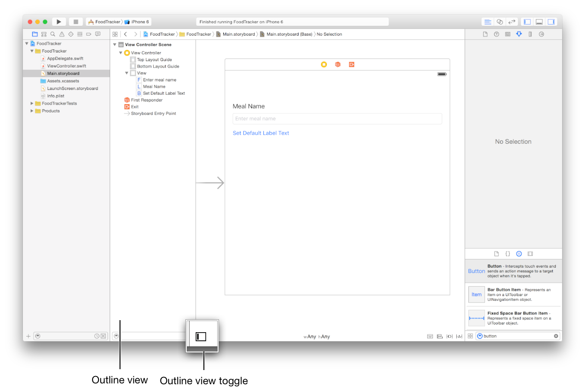The height and width of the screenshot is (392, 585).
Task: Toggle the Navigator pane visibility
Action: click(527, 22)
